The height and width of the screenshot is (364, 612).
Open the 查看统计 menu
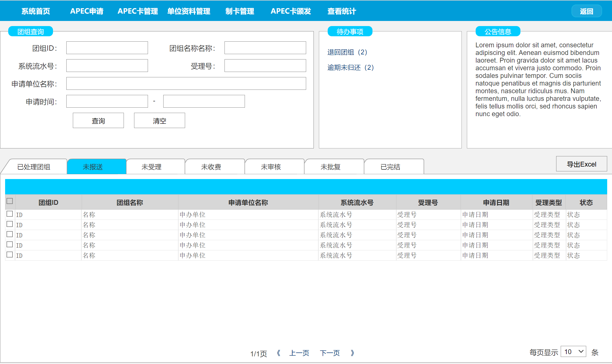click(342, 11)
